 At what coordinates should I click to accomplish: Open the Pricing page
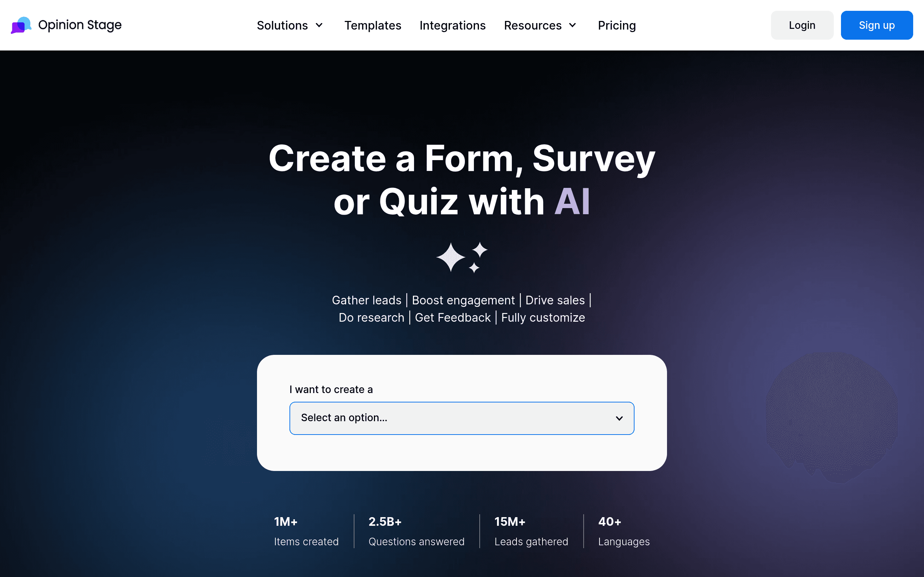click(x=616, y=25)
